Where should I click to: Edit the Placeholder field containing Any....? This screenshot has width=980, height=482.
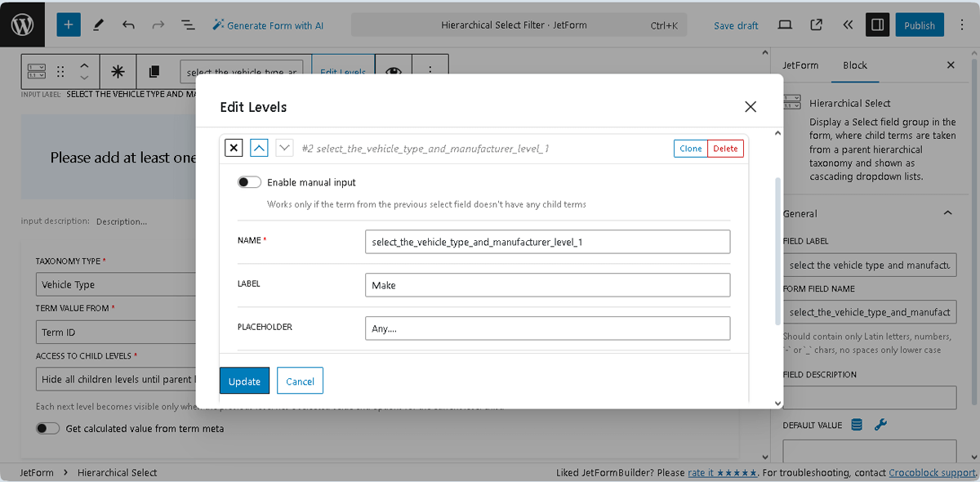[x=547, y=328]
